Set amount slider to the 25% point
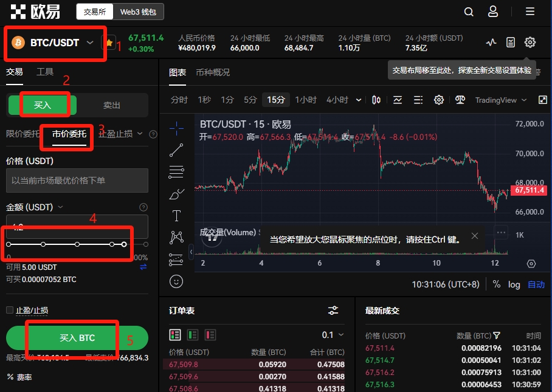Image resolution: width=552 pixels, height=392 pixels. (43, 244)
